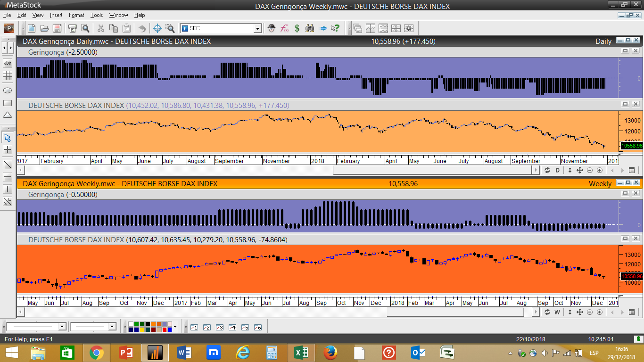Launch System Tester dollar sign icon
644x362 pixels.
pos(297,28)
